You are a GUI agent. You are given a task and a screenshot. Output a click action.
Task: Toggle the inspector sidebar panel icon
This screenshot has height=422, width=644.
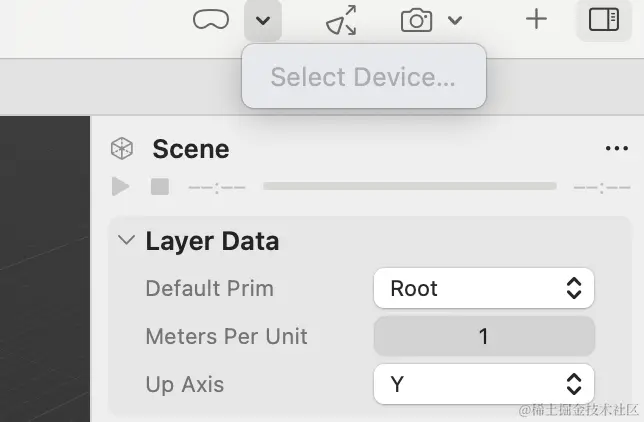[604, 20]
